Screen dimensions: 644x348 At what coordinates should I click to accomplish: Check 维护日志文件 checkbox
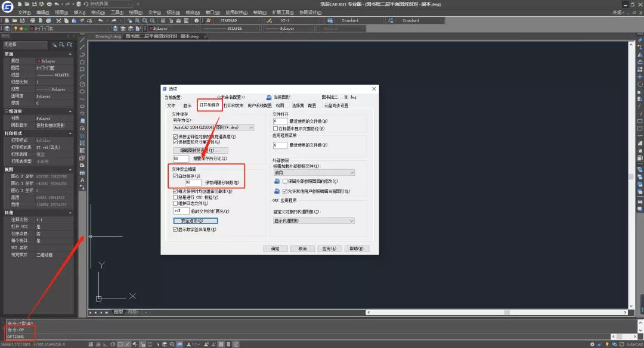[x=175, y=203]
